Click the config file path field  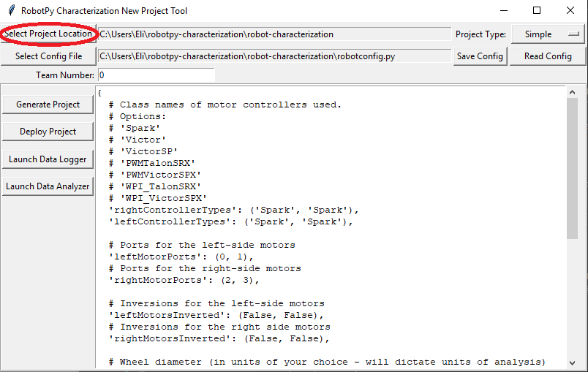tap(274, 56)
